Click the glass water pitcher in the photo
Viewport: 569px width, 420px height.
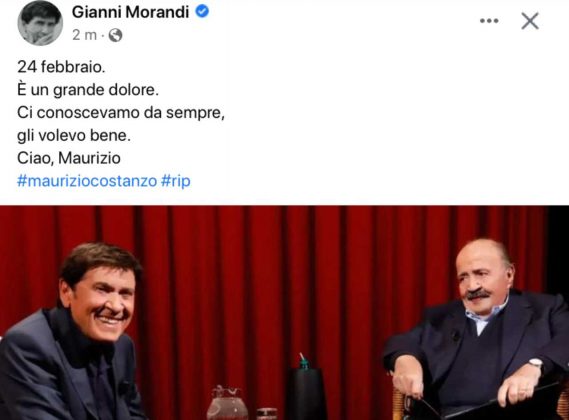click(228, 403)
